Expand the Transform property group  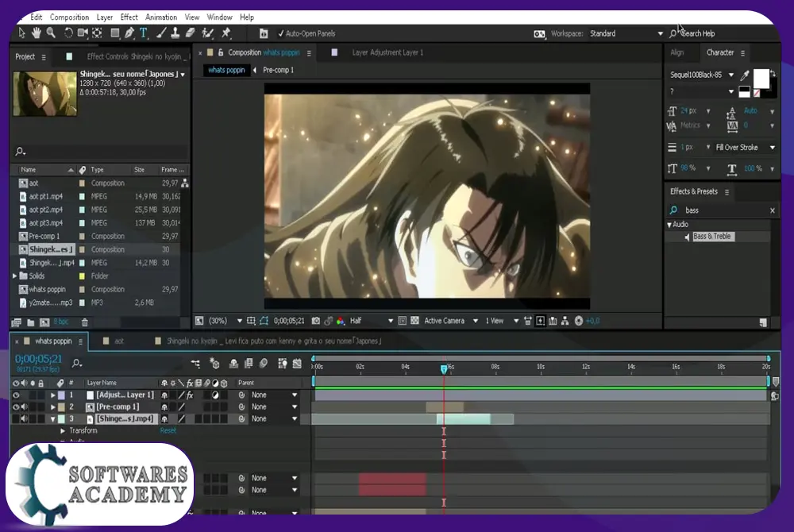click(62, 431)
